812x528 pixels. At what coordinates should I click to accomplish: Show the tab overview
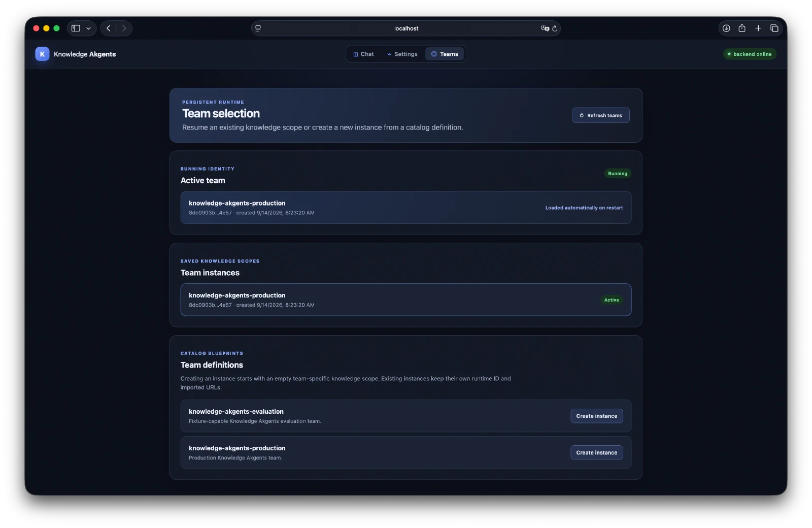click(x=774, y=28)
